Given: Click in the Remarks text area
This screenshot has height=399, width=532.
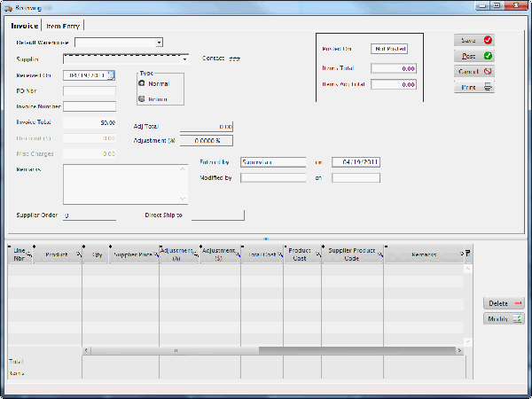Looking at the screenshot, I should click(125, 184).
